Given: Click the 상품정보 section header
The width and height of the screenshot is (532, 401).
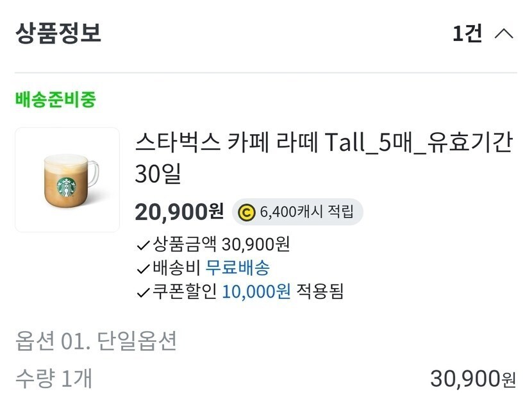Looking at the screenshot, I should click(58, 33).
